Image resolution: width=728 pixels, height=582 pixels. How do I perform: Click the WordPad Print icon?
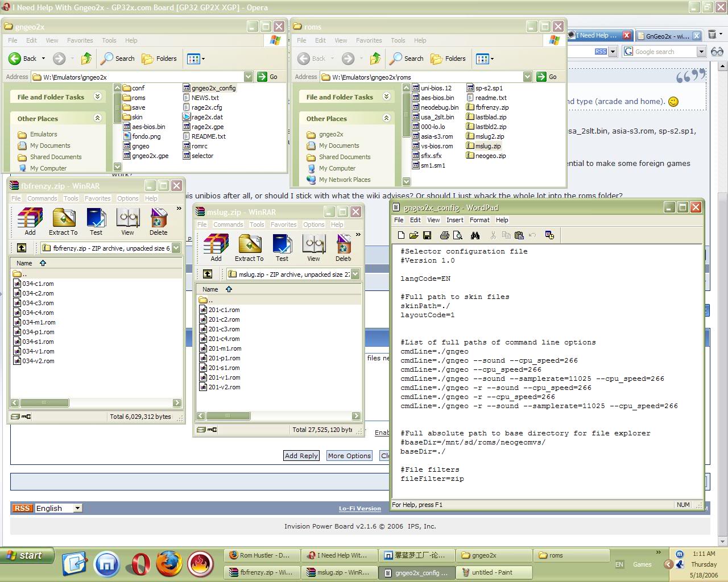point(445,235)
